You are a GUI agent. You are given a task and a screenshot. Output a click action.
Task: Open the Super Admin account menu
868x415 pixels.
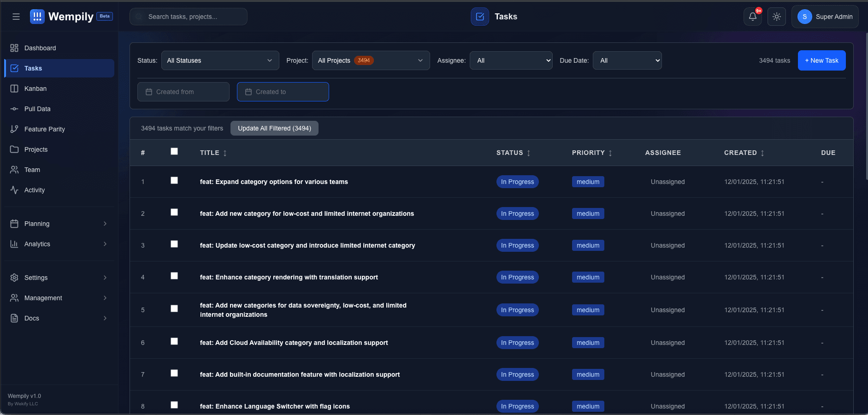pos(824,17)
